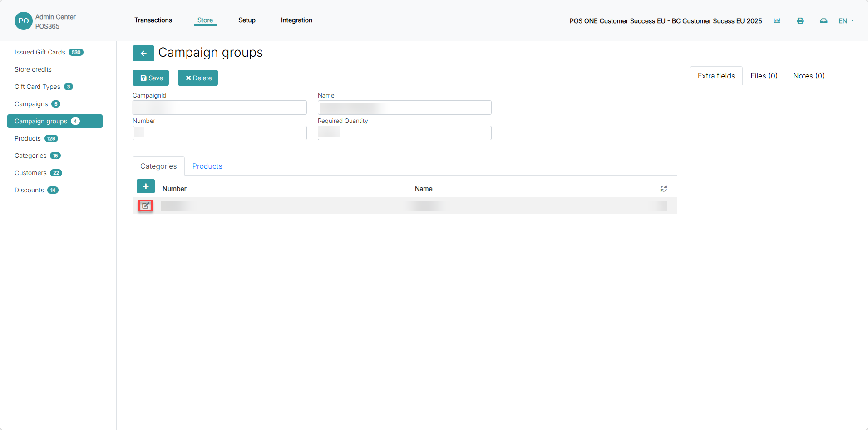Select the Files (0) tab
The width and height of the screenshot is (868, 430).
coord(764,76)
